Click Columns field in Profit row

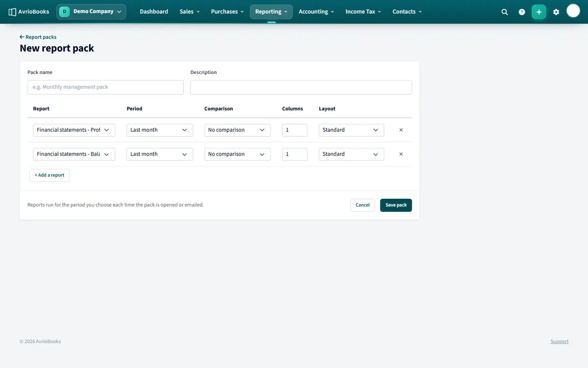tap(295, 130)
